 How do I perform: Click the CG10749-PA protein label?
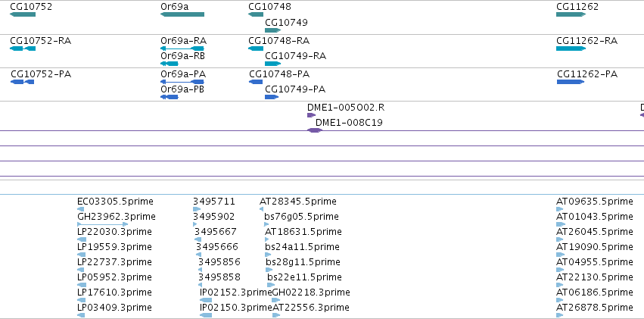coord(295,89)
